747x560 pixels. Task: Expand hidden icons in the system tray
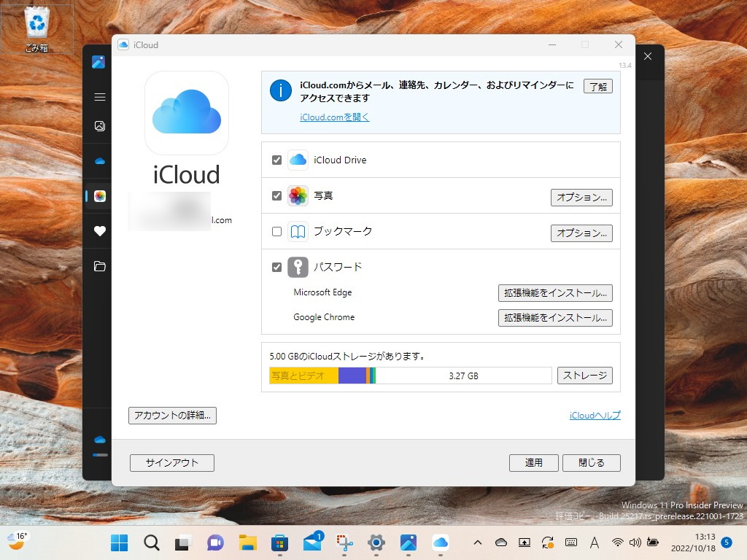tap(478, 542)
